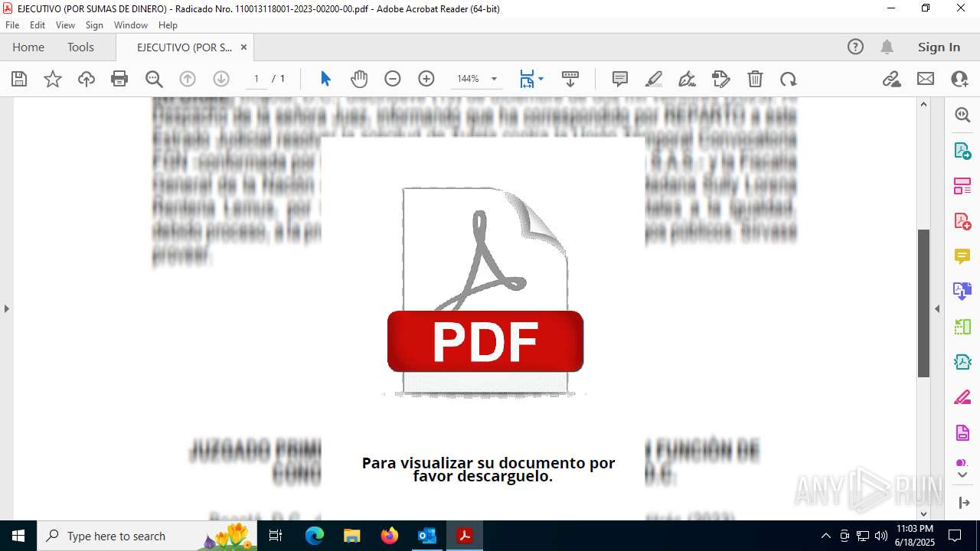Image resolution: width=980 pixels, height=551 pixels.
Task: Open the Sign document pen tool
Action: coord(688,79)
